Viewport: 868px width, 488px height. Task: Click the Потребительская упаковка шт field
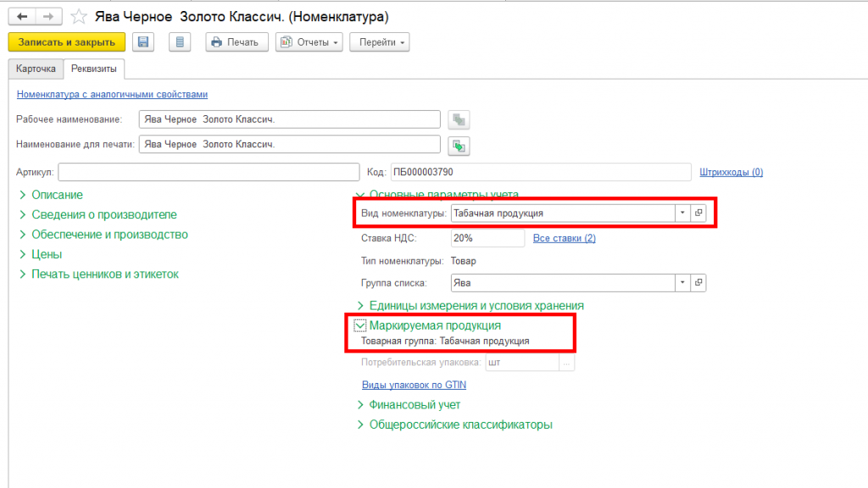pyautogui.click(x=522, y=363)
